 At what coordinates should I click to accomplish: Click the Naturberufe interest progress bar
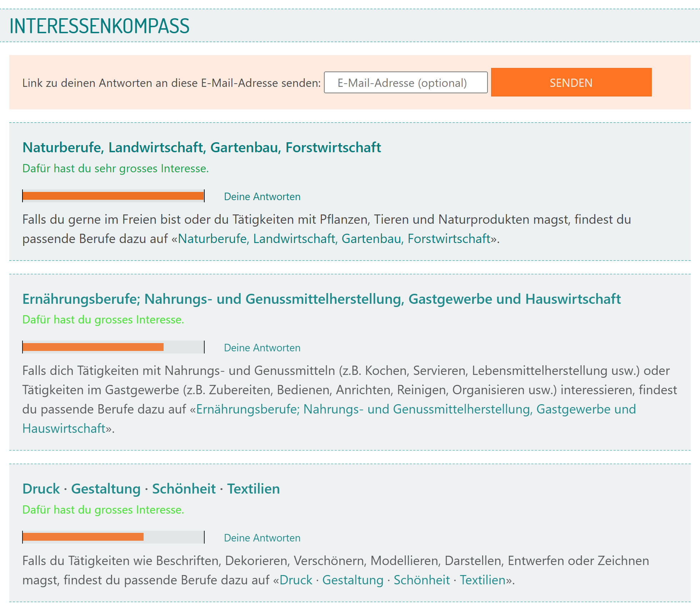click(113, 196)
